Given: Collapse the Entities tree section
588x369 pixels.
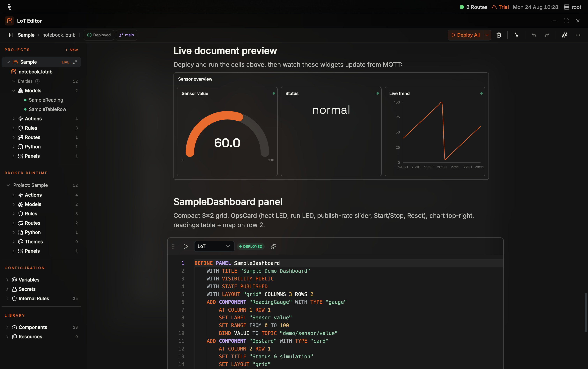Looking at the screenshot, I should click(x=14, y=81).
